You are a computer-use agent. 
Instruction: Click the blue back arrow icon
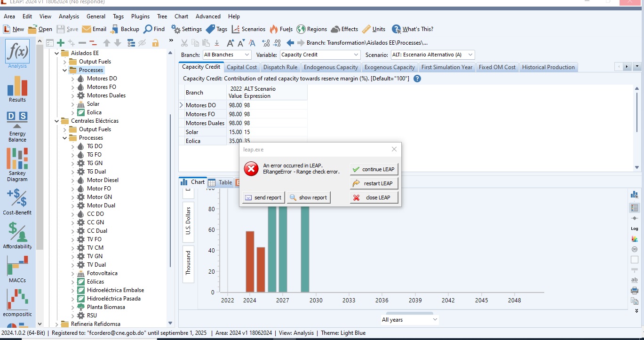click(290, 43)
